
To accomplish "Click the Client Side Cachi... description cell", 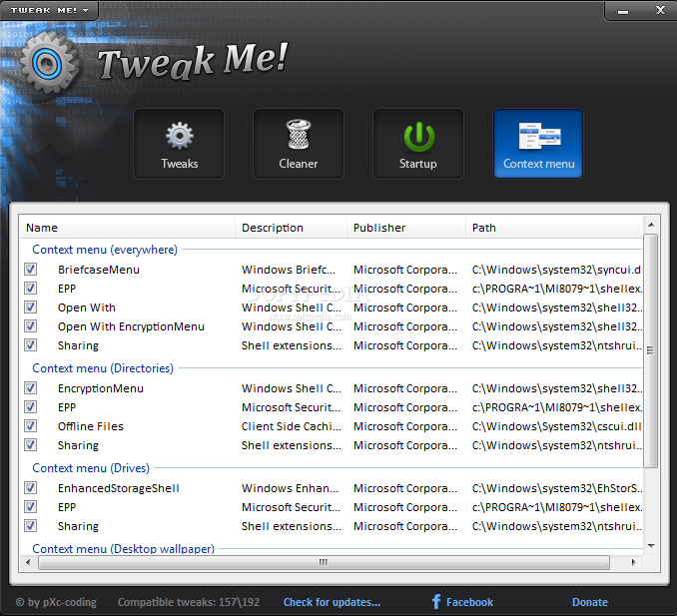I will [x=292, y=426].
